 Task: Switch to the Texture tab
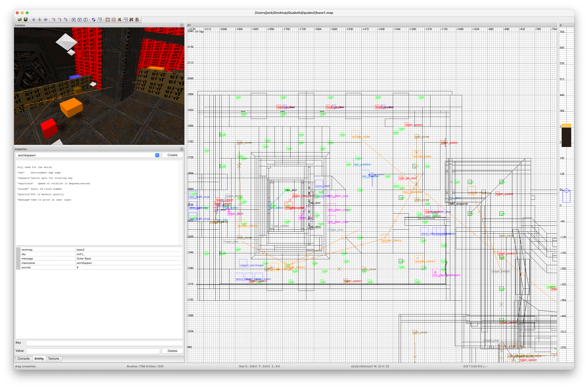tap(54, 359)
